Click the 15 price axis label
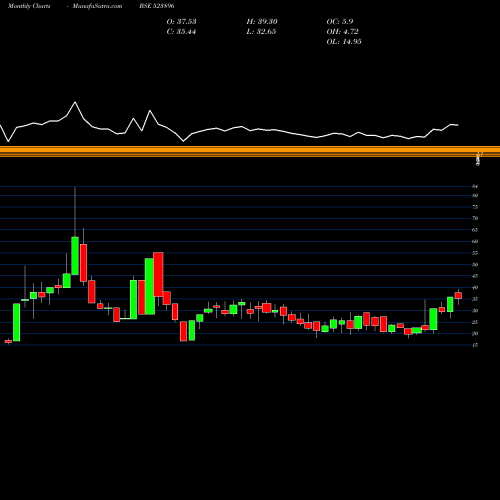The image size is (500, 500). coord(475,345)
